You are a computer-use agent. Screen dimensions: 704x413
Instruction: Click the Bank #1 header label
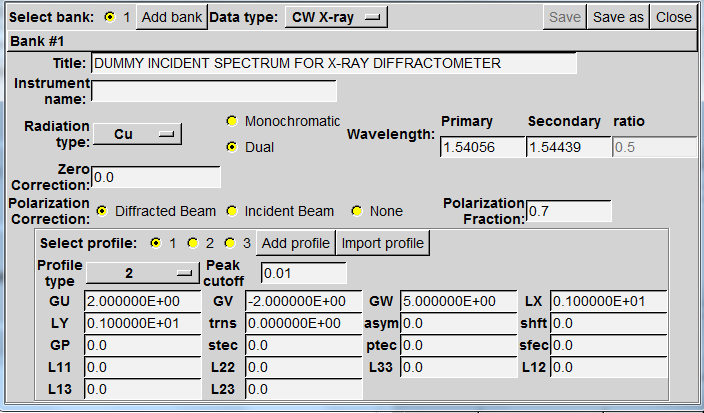(x=37, y=41)
